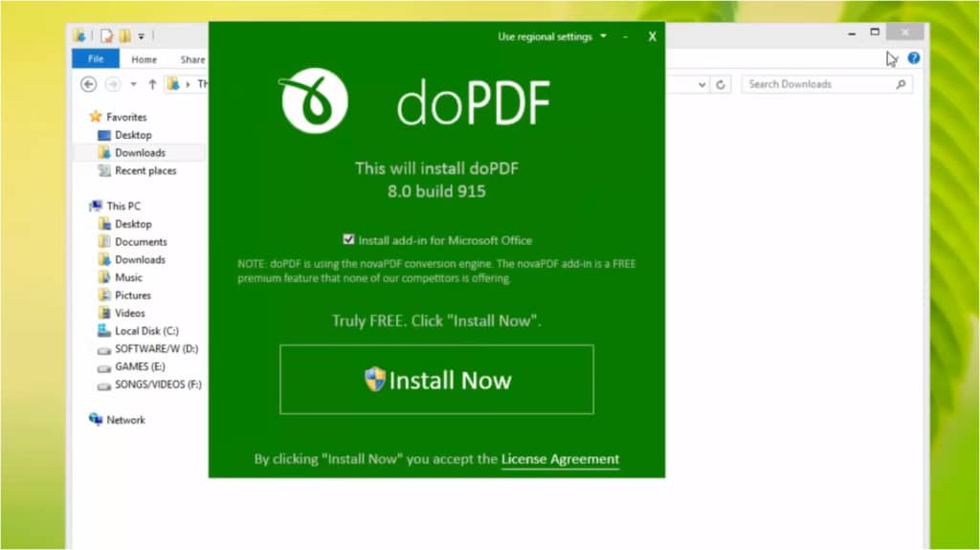The image size is (980, 550).
Task: Open the License Agreement link
Action: pos(560,459)
